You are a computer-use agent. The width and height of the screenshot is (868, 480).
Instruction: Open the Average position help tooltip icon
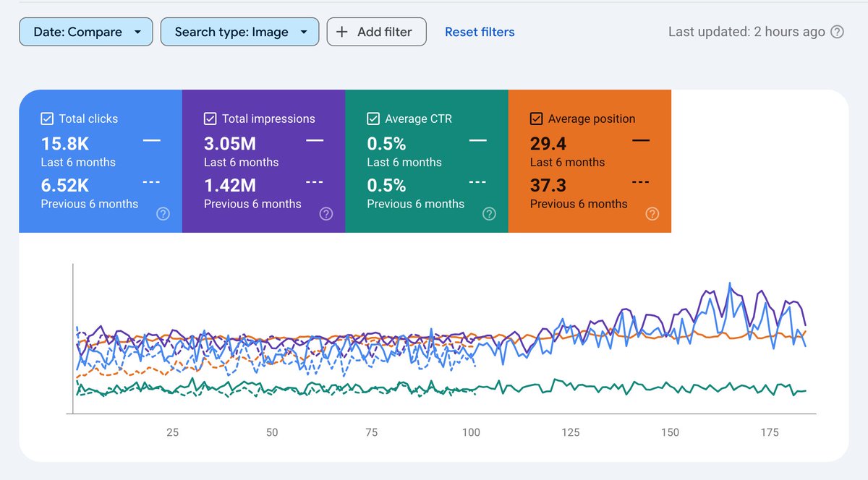[x=652, y=213]
